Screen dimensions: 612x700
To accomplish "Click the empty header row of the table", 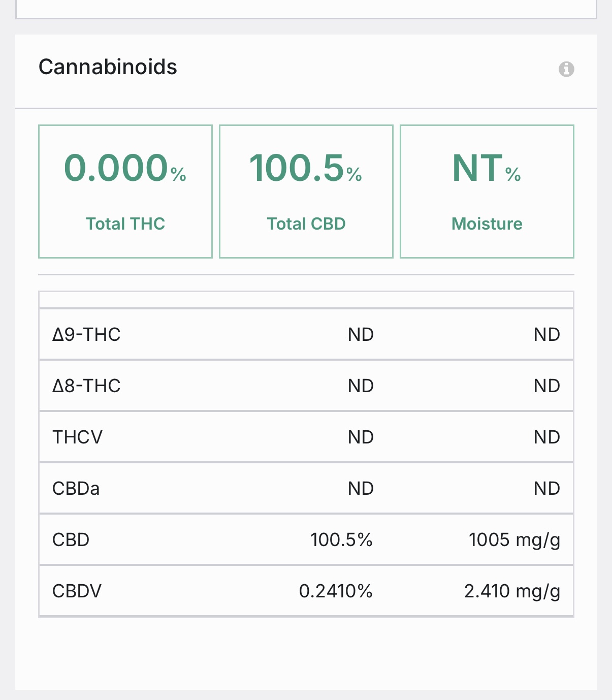I will coord(306,300).
